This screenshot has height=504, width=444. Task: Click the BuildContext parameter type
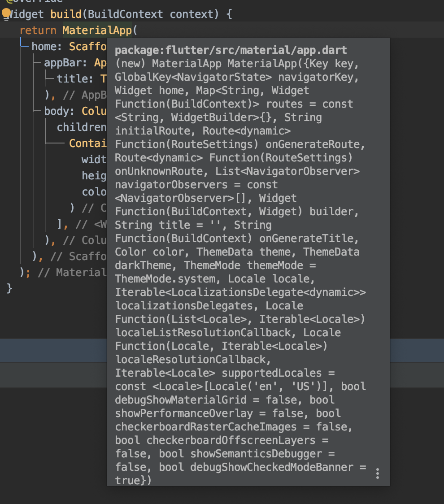click(x=125, y=14)
